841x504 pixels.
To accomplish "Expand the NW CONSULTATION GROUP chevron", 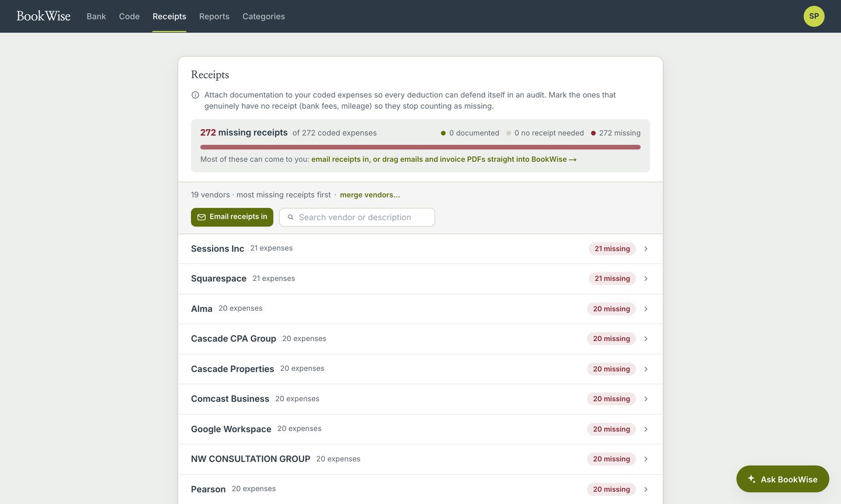I will (646, 459).
